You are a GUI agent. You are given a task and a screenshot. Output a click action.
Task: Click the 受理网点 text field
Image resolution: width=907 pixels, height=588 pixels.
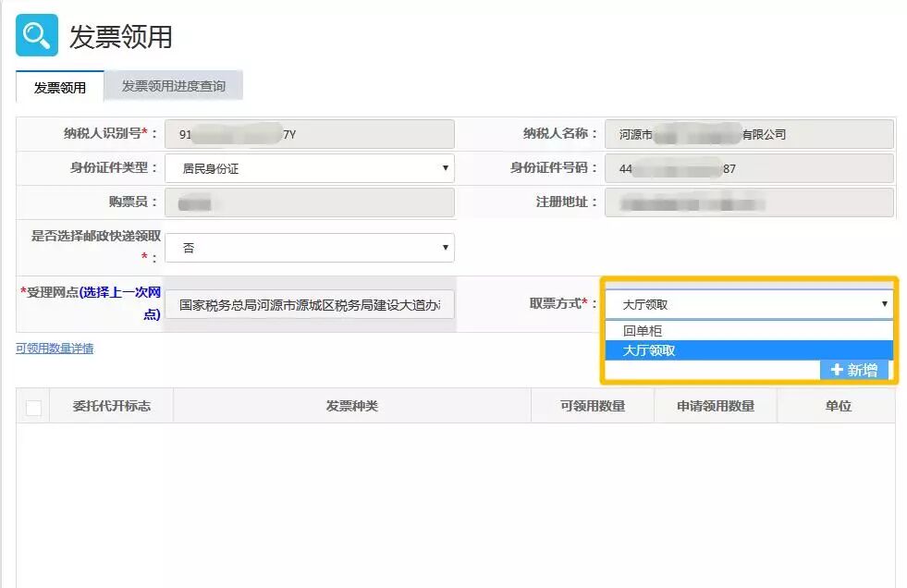[x=310, y=304]
